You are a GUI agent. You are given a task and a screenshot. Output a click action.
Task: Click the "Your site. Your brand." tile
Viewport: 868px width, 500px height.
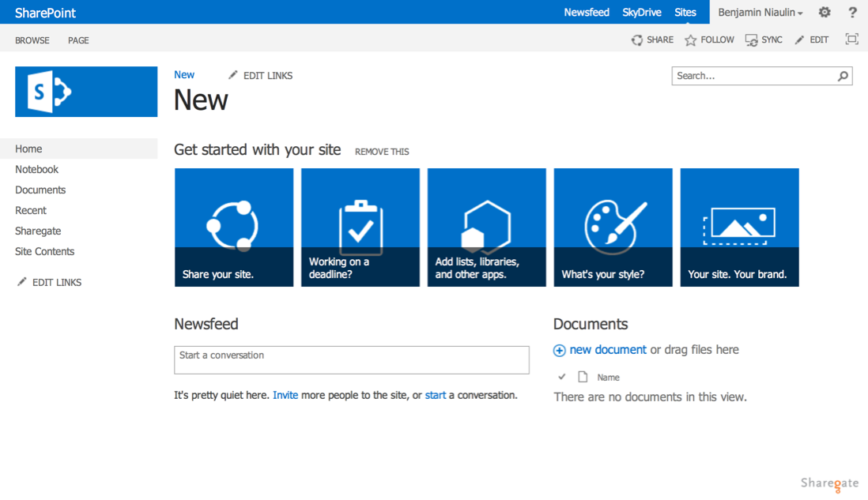point(739,227)
